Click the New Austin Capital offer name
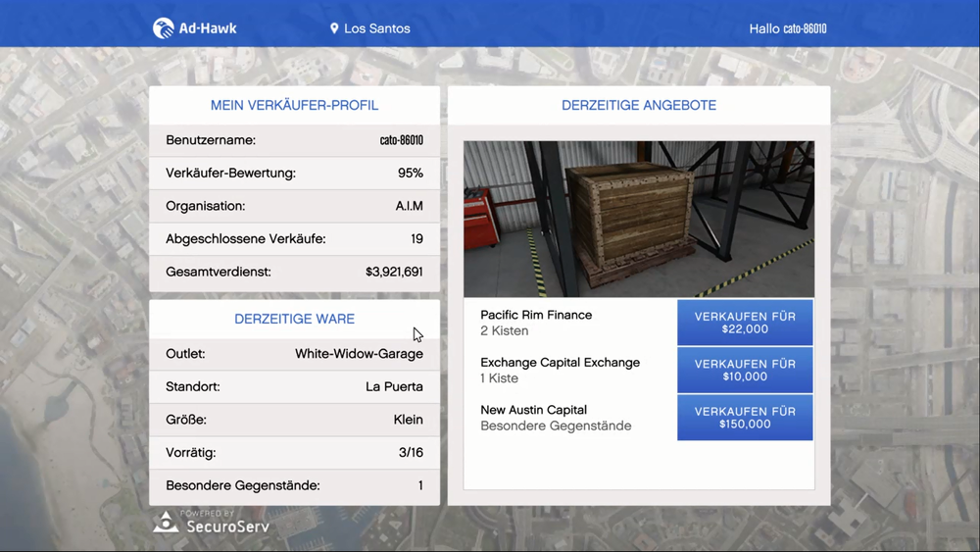Viewport: 980px width, 552px height. (534, 410)
